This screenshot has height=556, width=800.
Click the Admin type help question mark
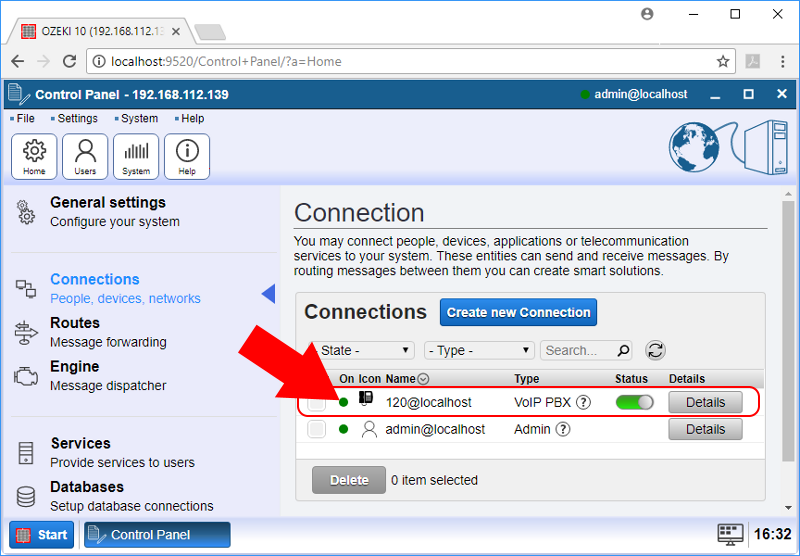pos(563,429)
